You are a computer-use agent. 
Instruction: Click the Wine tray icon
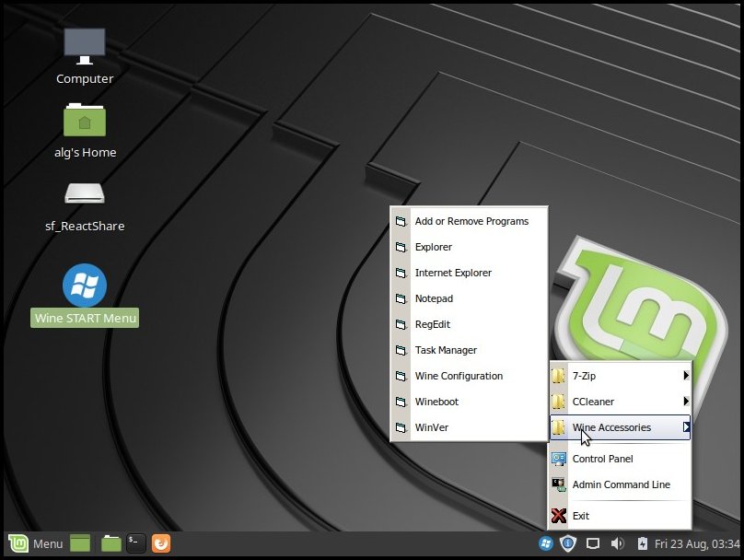click(546, 543)
